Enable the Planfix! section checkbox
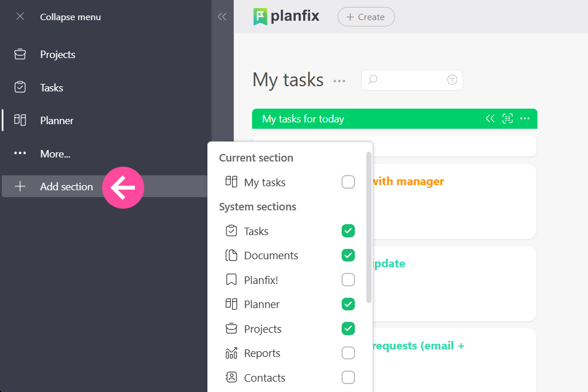588x392 pixels. 348,279
